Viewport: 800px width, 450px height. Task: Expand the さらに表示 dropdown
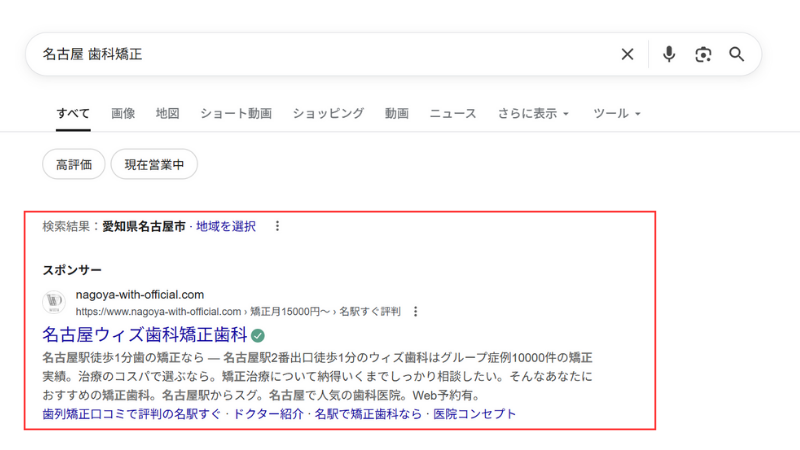pyautogui.click(x=533, y=113)
